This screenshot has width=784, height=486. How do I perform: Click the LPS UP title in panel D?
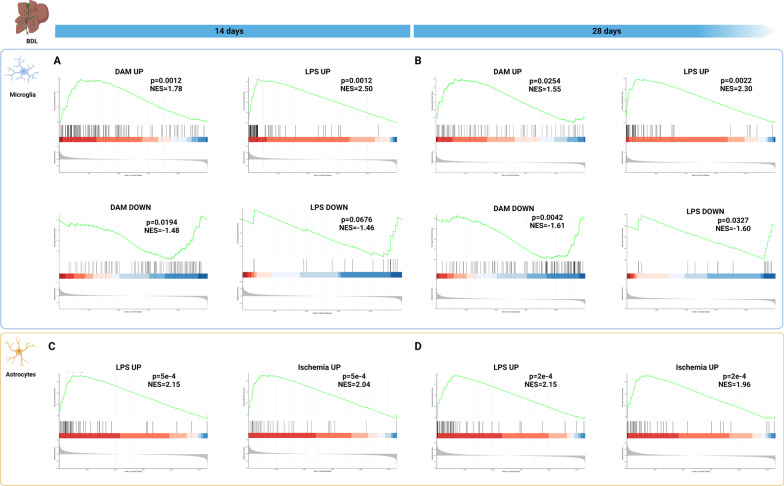tap(506, 367)
